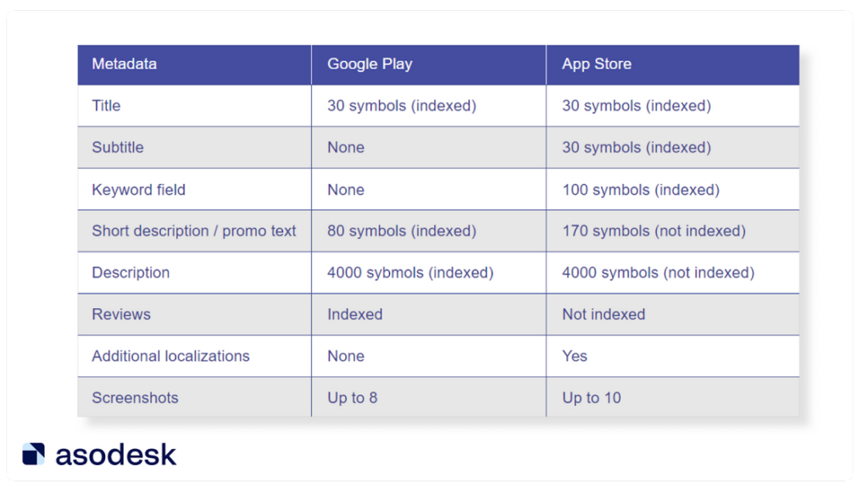Click the 100 symbols (indexed) cell
The width and height of the screenshot is (868, 493).
pyautogui.click(x=641, y=190)
